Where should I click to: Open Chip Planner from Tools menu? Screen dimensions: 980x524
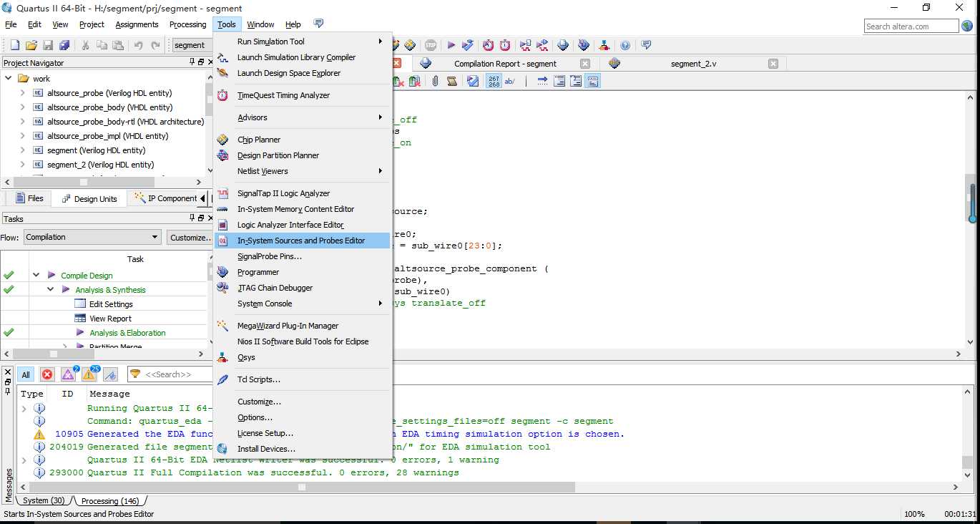click(x=259, y=140)
